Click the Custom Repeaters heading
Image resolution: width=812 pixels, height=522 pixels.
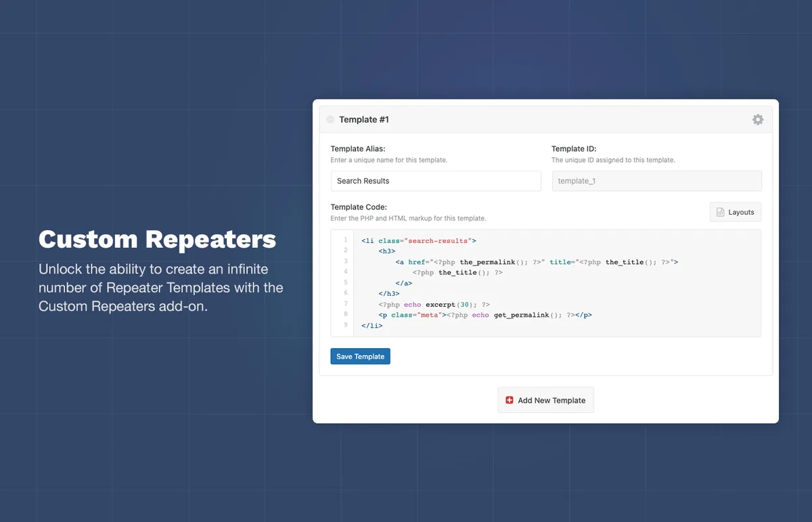158,240
